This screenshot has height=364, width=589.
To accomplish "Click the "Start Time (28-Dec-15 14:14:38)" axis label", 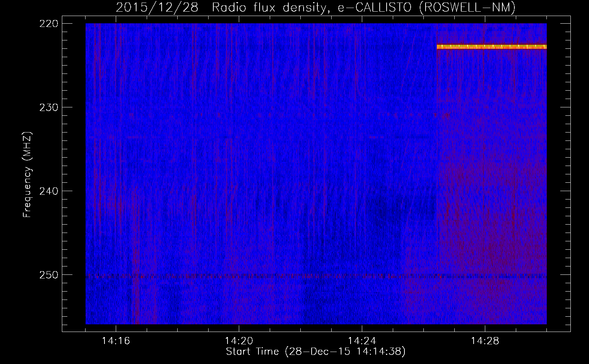I will tap(316, 352).
